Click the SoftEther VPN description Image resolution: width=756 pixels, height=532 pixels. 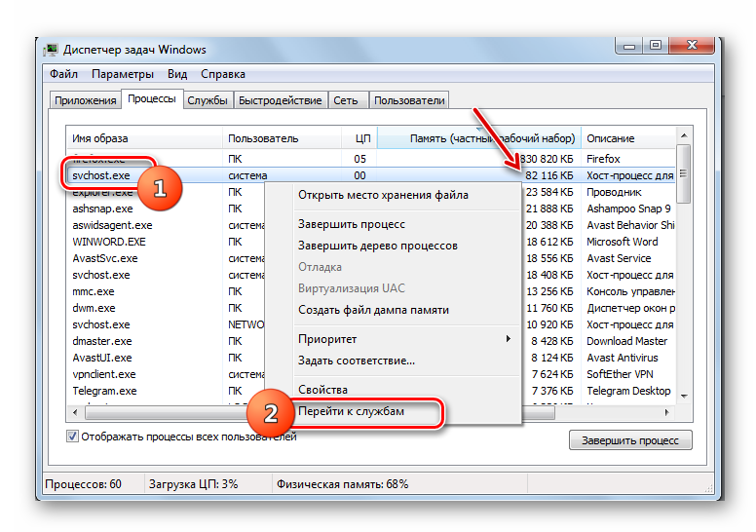pyautogui.click(x=620, y=374)
